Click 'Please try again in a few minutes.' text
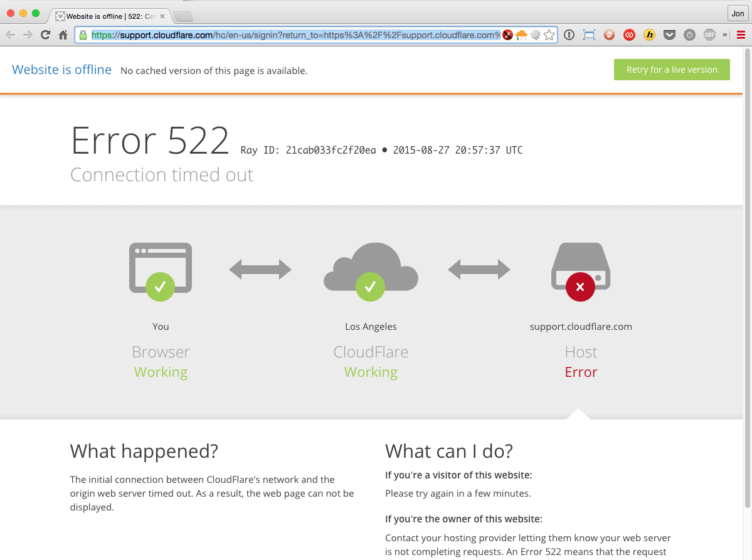This screenshot has width=752, height=560. click(x=458, y=494)
